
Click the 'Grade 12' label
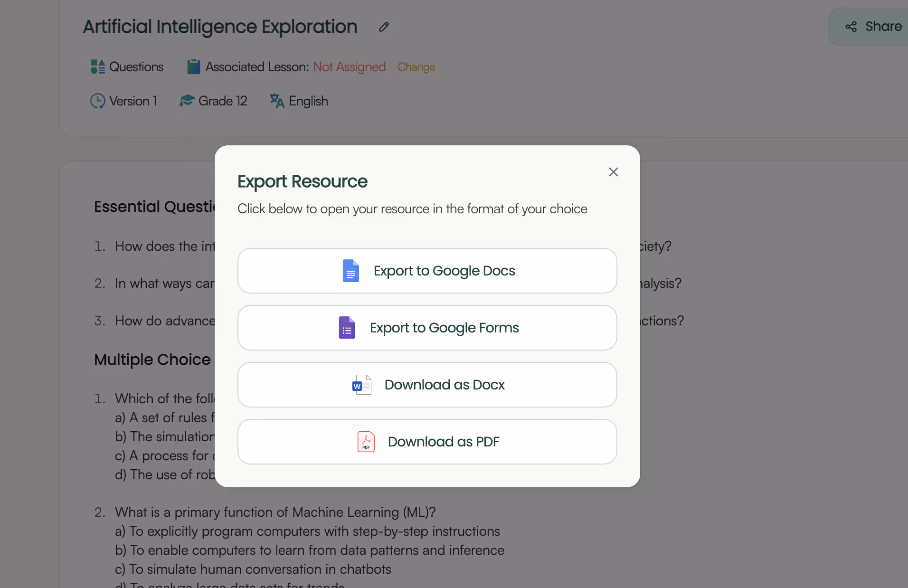223,101
